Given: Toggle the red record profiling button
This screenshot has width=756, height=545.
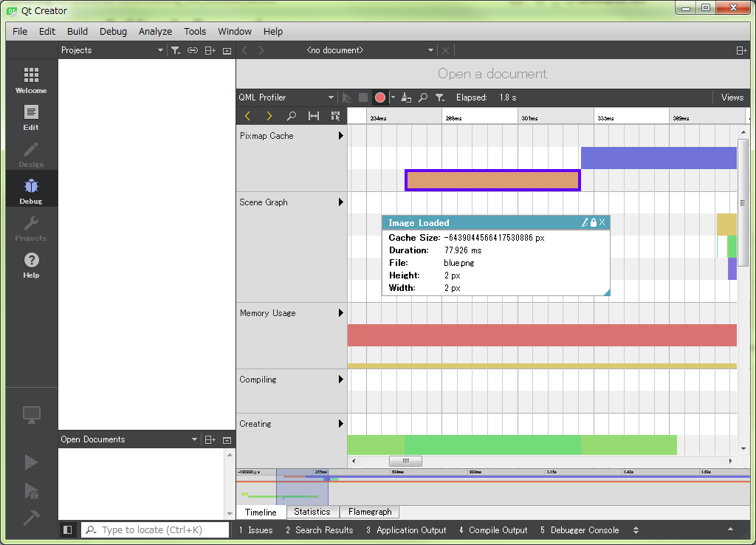Looking at the screenshot, I should point(380,97).
